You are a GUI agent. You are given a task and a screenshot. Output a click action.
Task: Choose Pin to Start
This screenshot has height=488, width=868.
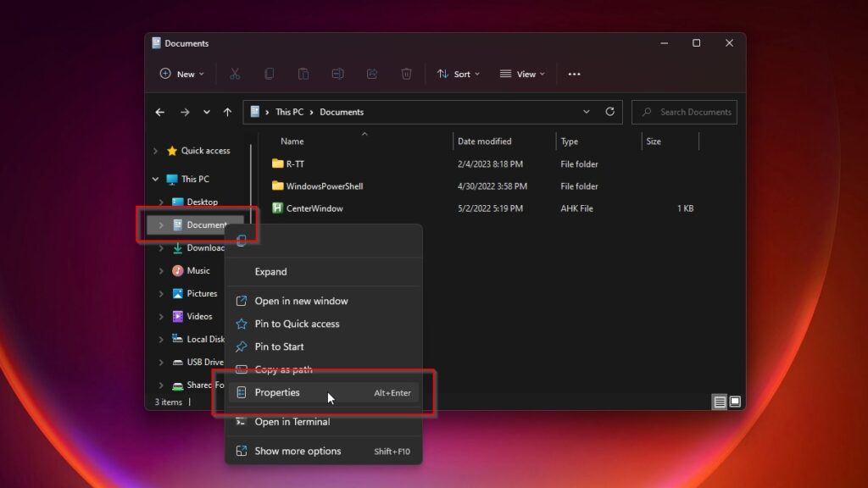click(x=324, y=347)
